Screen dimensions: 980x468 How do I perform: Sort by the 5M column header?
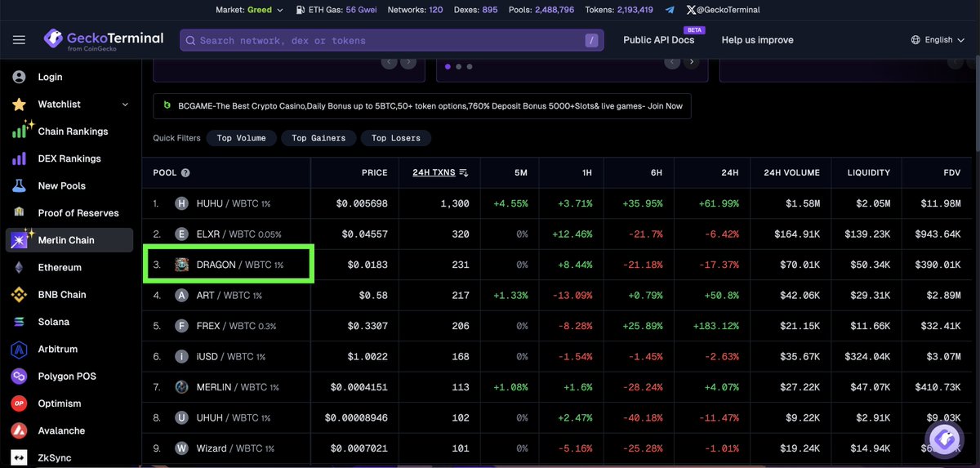[x=521, y=173]
